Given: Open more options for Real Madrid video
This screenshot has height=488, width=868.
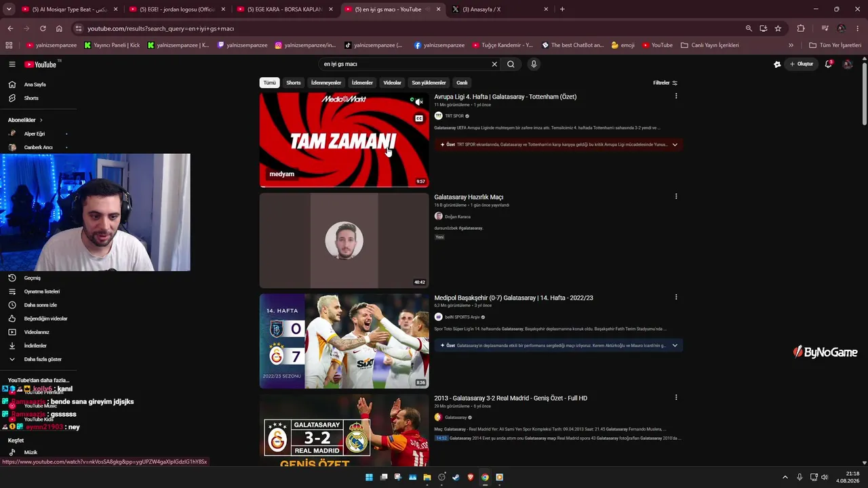Looking at the screenshot, I should (676, 397).
